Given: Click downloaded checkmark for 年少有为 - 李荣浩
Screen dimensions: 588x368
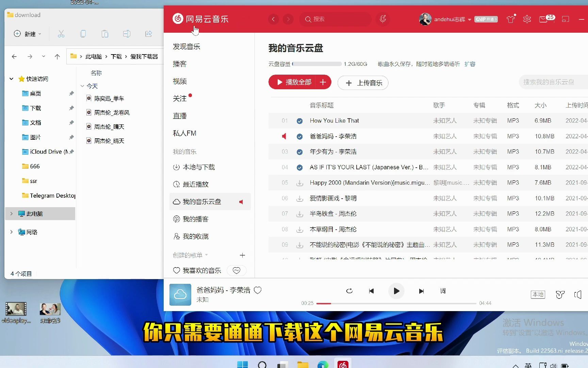Looking at the screenshot, I should coord(299,152).
